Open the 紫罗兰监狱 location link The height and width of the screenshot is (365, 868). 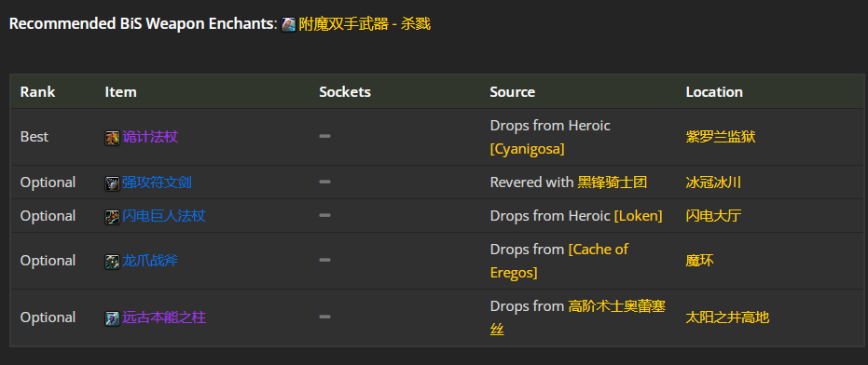tap(720, 137)
